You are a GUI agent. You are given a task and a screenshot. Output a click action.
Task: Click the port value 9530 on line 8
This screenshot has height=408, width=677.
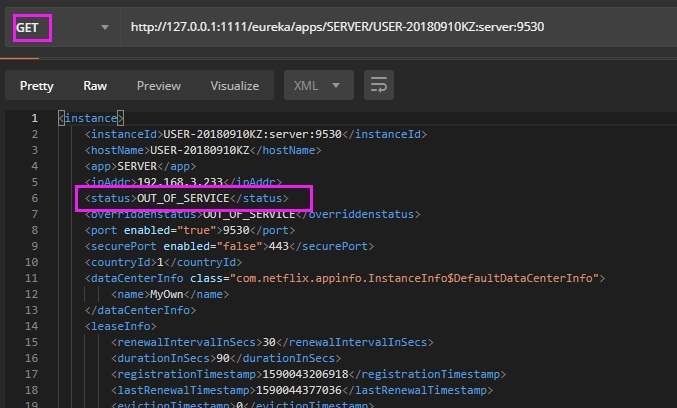coord(236,230)
